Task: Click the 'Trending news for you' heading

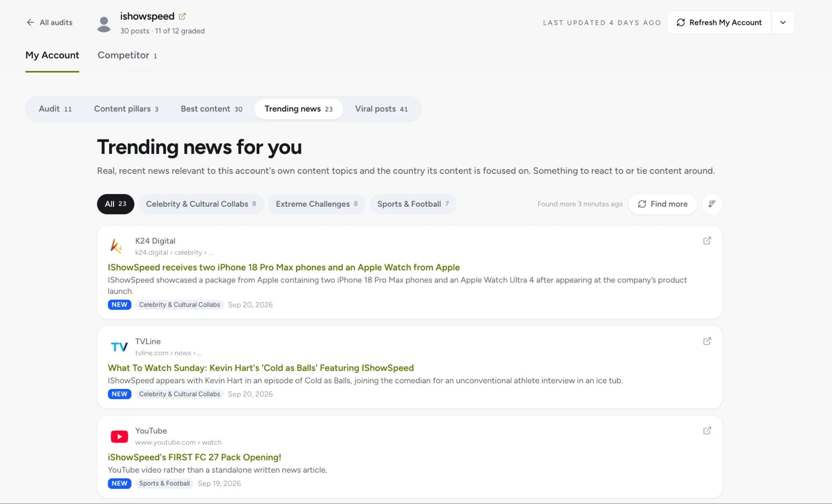Action: 200,147
